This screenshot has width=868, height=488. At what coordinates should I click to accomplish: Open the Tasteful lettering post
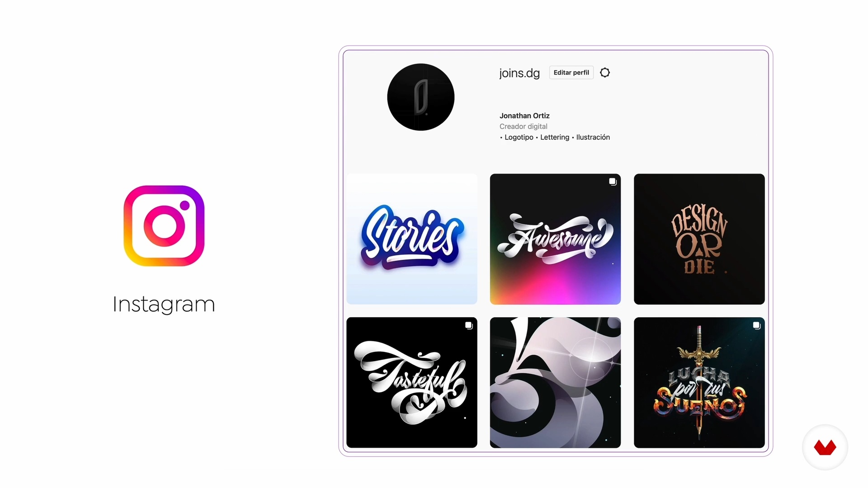coord(412,383)
